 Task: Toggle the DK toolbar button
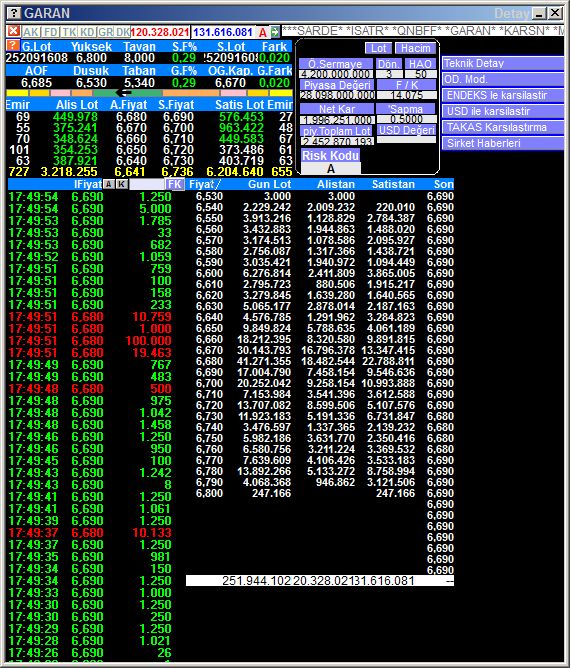coord(123,32)
